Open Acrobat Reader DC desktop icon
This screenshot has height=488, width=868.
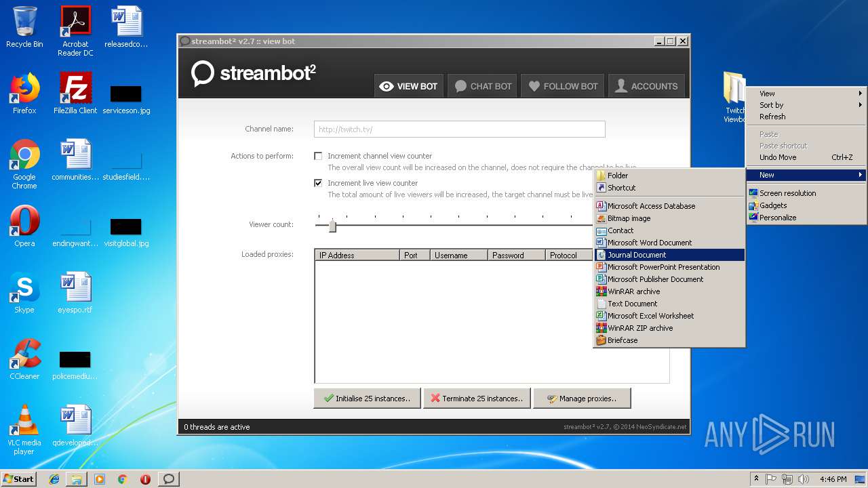click(x=75, y=30)
